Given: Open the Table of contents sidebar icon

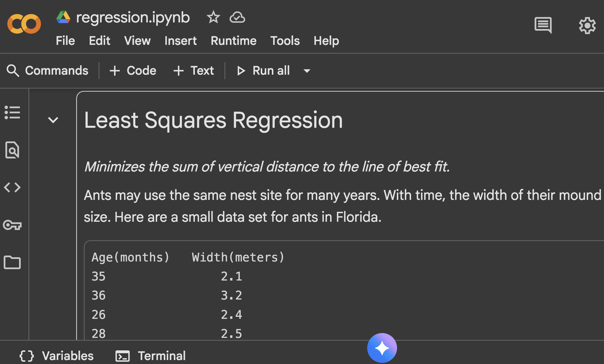Looking at the screenshot, I should coord(12,112).
